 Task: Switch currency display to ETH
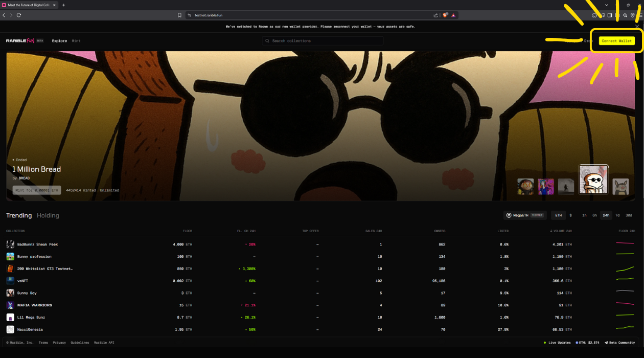click(x=559, y=215)
